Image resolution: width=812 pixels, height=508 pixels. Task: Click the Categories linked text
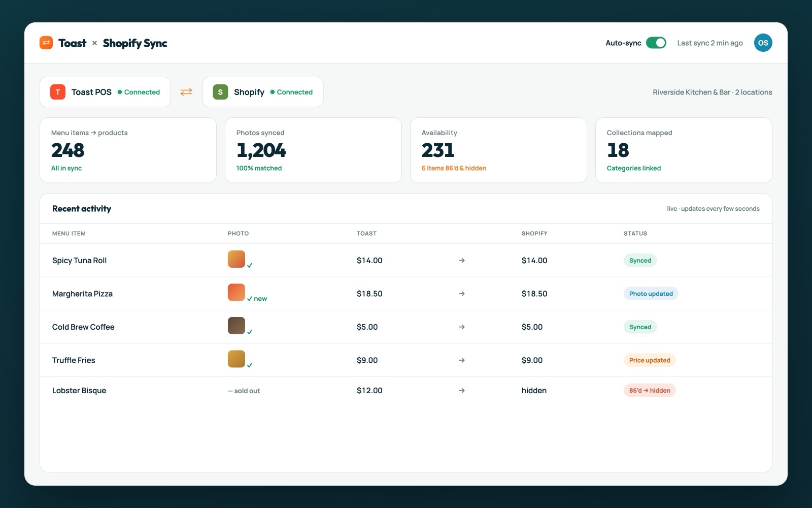634,168
